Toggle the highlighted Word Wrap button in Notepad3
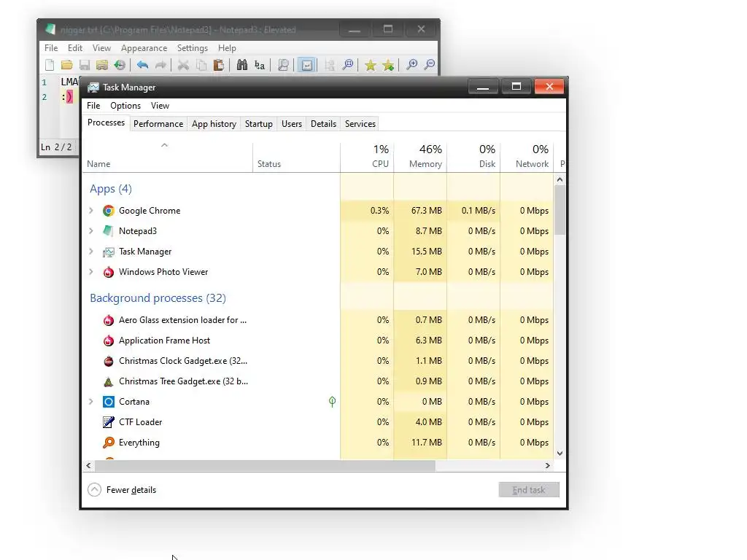This screenshot has width=747, height=560. pyautogui.click(x=307, y=65)
